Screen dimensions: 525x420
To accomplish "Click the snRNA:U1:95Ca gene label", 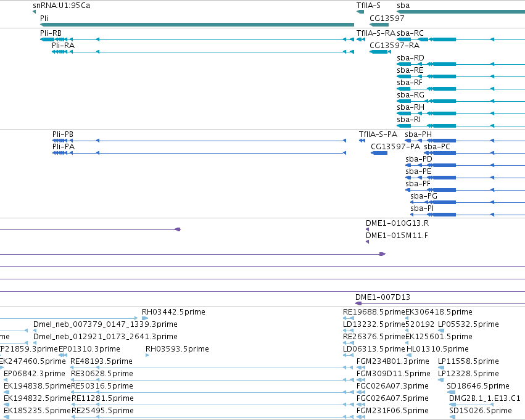I will pos(61,6).
